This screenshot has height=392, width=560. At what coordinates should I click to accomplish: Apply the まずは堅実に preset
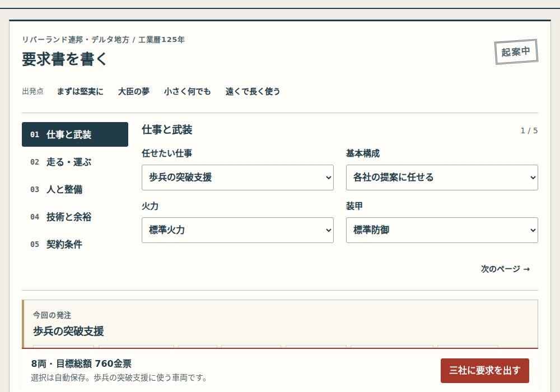[80, 91]
